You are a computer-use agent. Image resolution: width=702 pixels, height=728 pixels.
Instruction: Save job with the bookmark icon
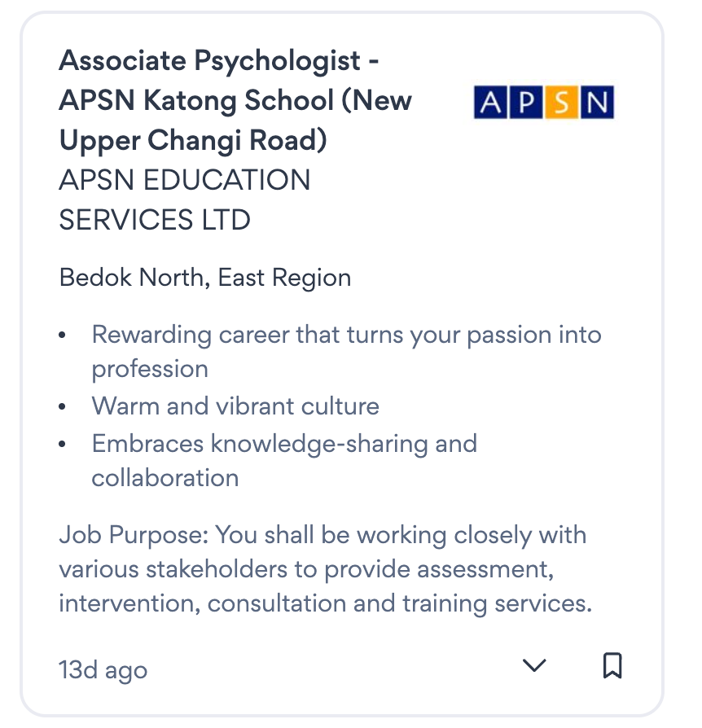[x=612, y=665]
